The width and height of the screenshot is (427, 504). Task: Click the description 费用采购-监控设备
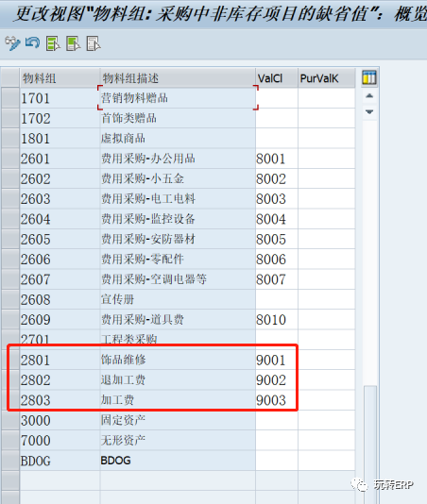(178, 219)
